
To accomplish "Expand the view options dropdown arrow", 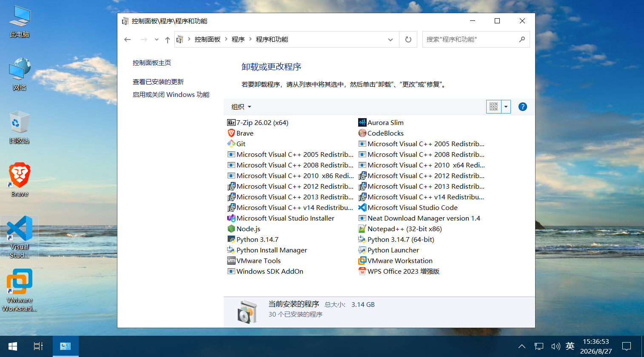I will [506, 107].
